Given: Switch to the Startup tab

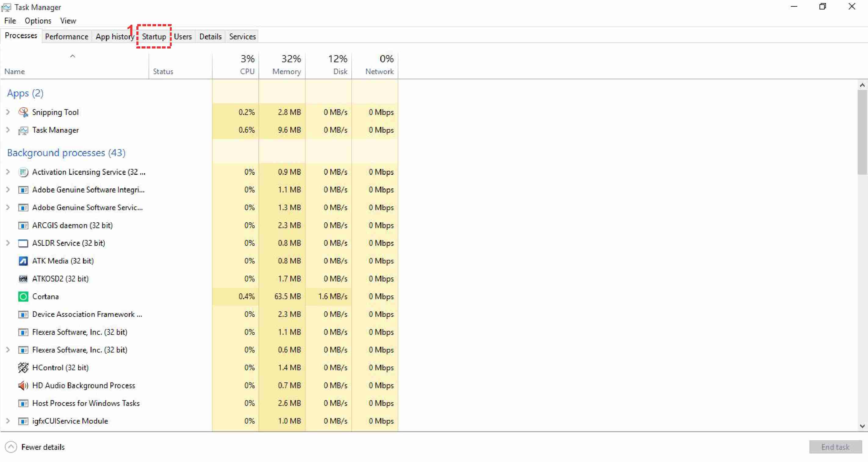Looking at the screenshot, I should 154,37.
